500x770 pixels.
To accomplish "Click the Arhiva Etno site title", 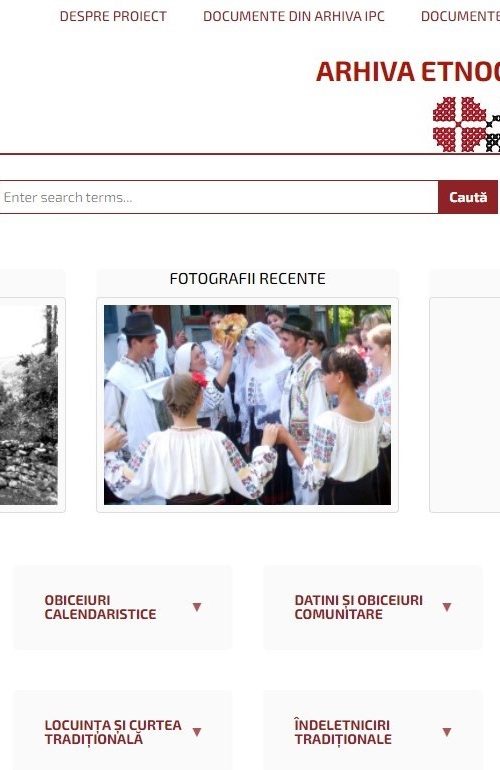I will [x=408, y=72].
